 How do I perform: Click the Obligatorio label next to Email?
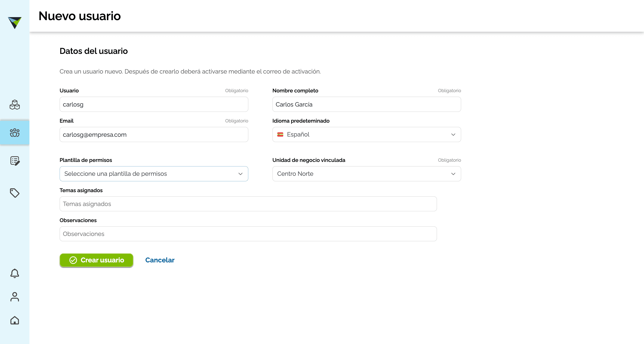click(236, 121)
